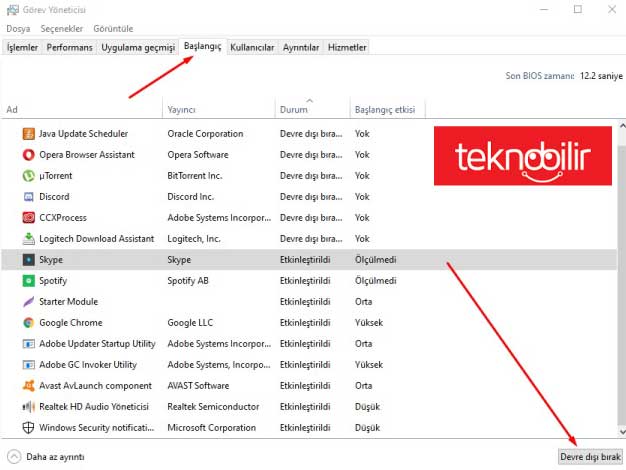The image size is (626, 470).
Task: Click the vertical scrollbar thumb
Action: 622,285
